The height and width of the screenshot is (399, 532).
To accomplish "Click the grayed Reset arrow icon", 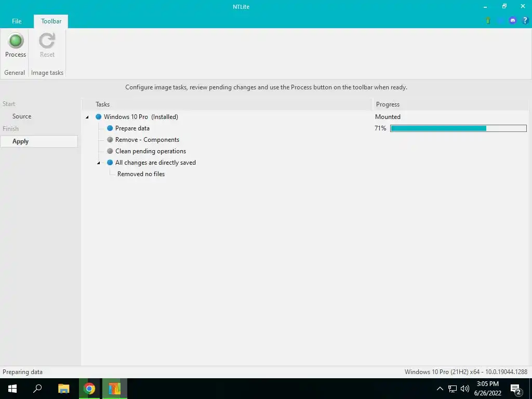I will click(47, 41).
